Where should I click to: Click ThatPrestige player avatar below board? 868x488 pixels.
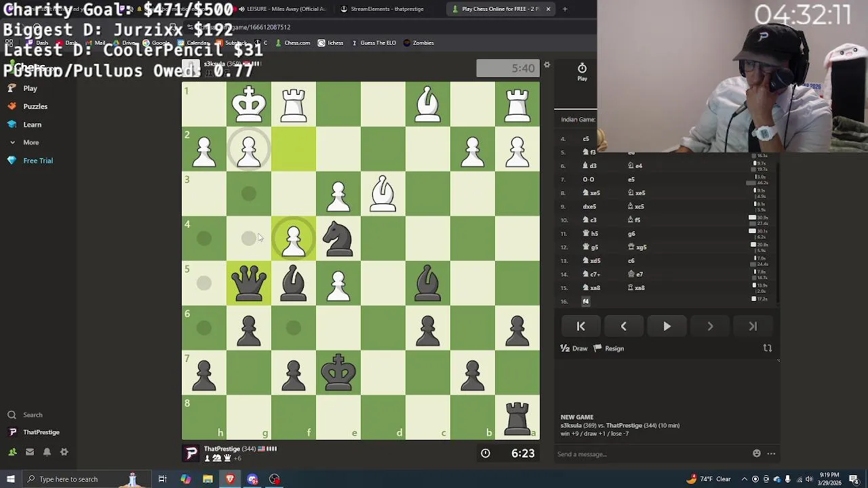pos(191,453)
